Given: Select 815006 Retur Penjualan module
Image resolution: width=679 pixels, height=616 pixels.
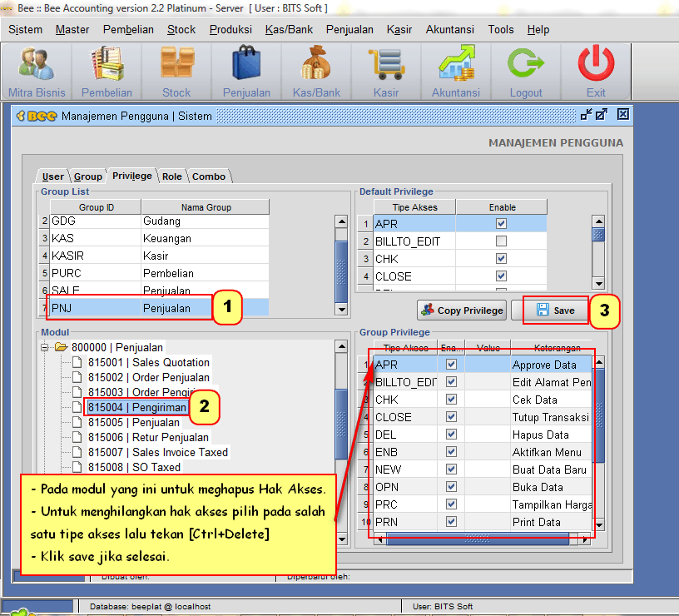Looking at the screenshot, I should 148,437.
